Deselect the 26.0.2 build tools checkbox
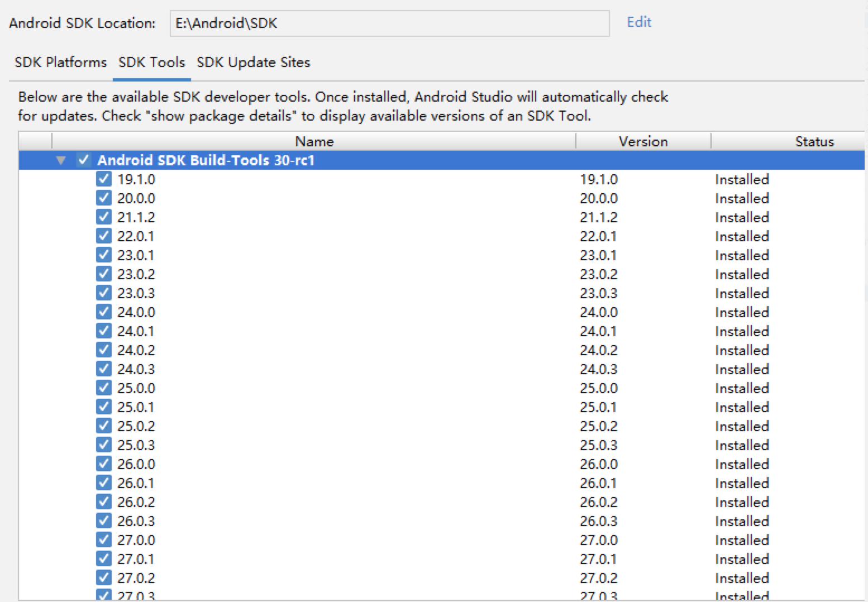This screenshot has height=602, width=868. point(103,502)
